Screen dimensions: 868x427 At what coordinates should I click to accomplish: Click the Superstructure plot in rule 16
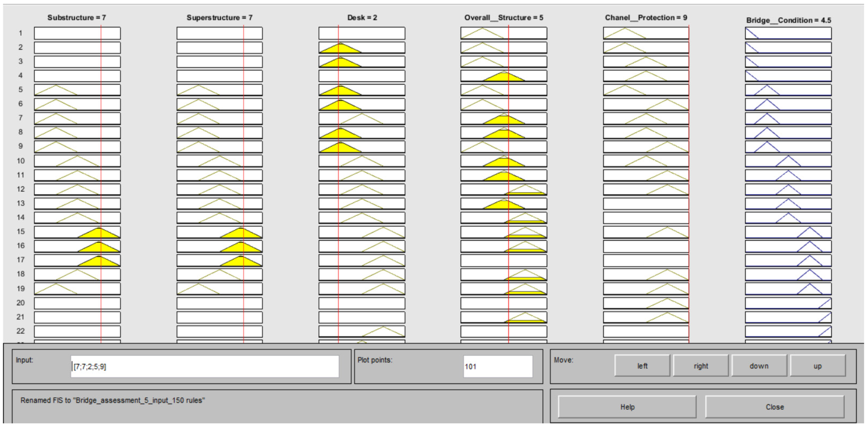click(x=219, y=246)
